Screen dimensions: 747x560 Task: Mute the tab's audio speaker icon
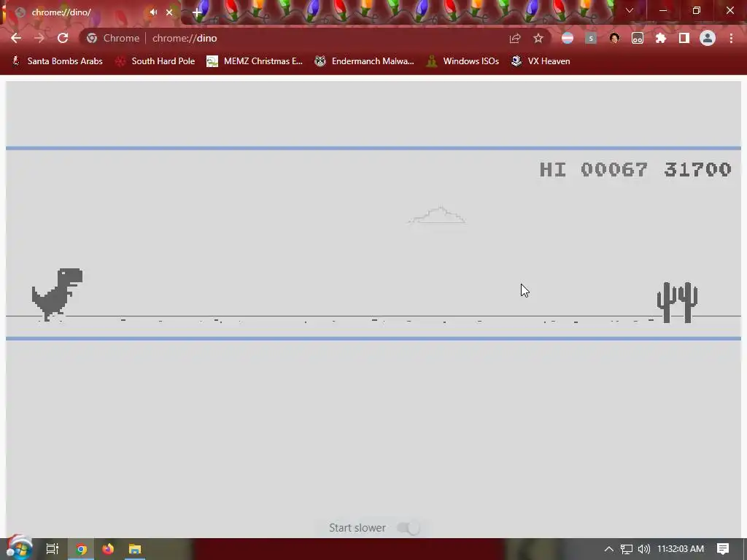click(x=153, y=12)
